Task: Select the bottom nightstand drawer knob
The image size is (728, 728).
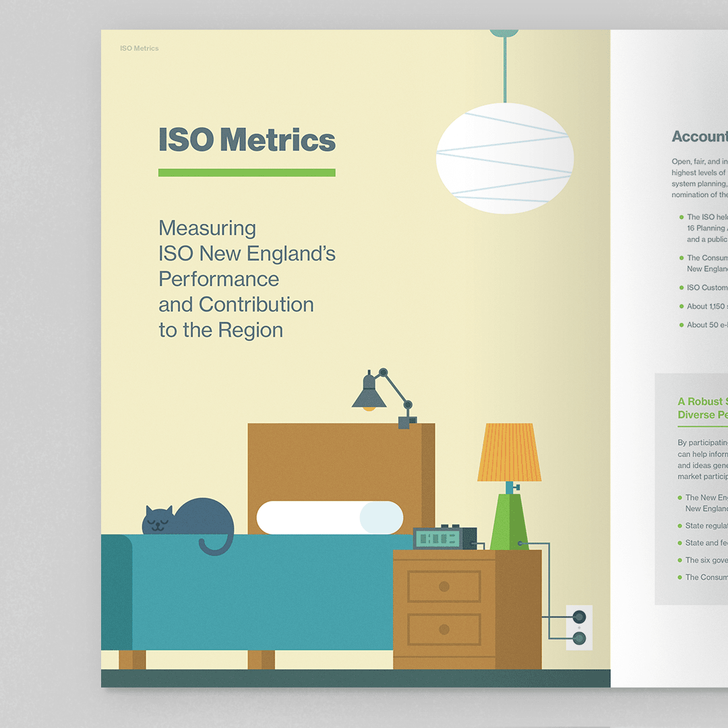Action: pos(444,629)
